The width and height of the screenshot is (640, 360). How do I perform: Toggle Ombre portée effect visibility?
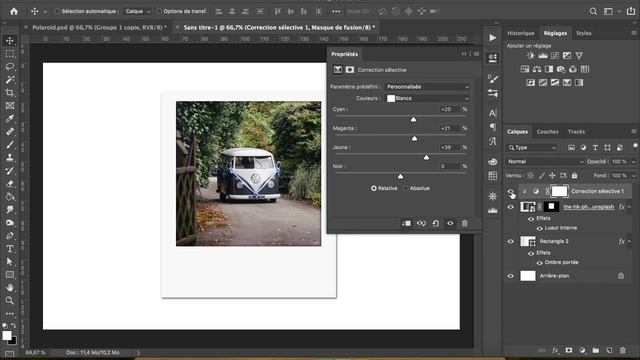pyautogui.click(x=540, y=262)
